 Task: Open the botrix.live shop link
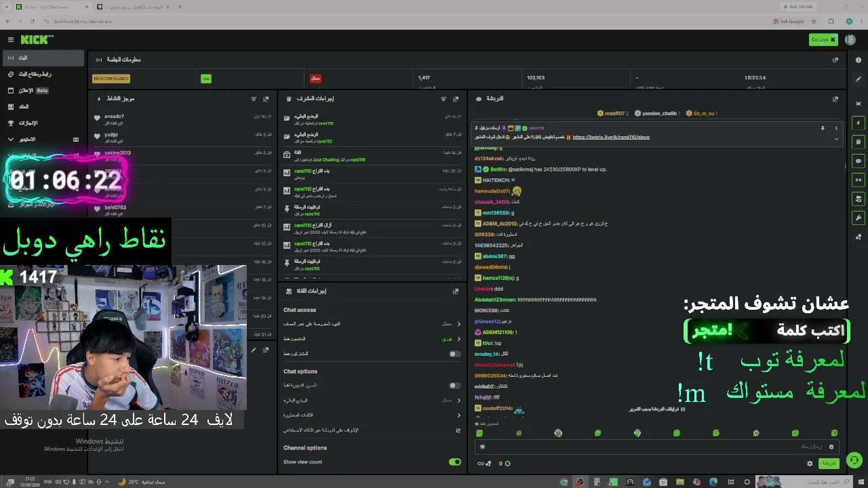pyautogui.click(x=611, y=137)
